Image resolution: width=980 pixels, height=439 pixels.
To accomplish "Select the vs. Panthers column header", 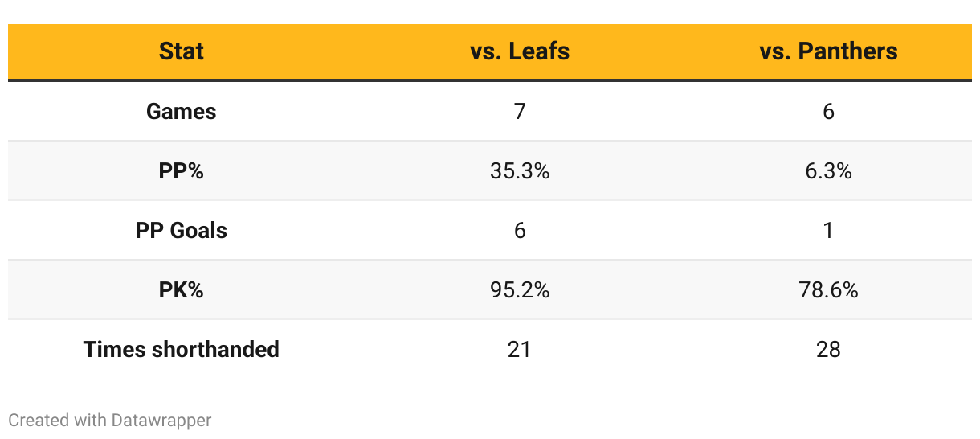I will [828, 51].
